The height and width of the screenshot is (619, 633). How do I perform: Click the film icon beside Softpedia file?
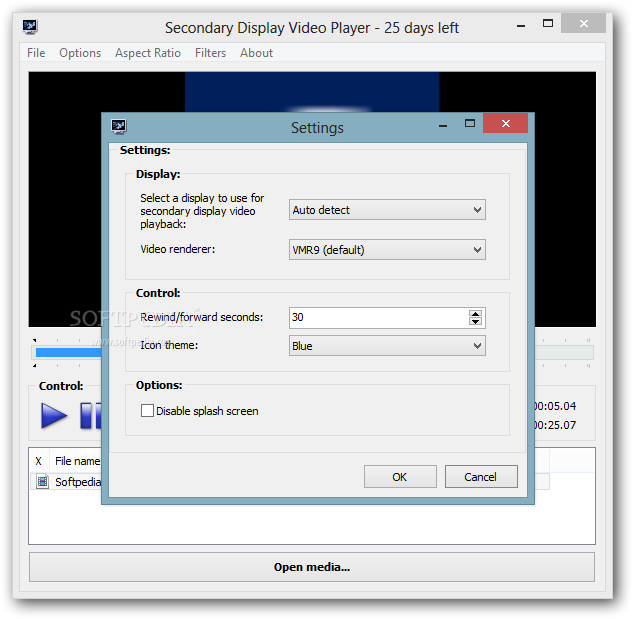[42, 481]
